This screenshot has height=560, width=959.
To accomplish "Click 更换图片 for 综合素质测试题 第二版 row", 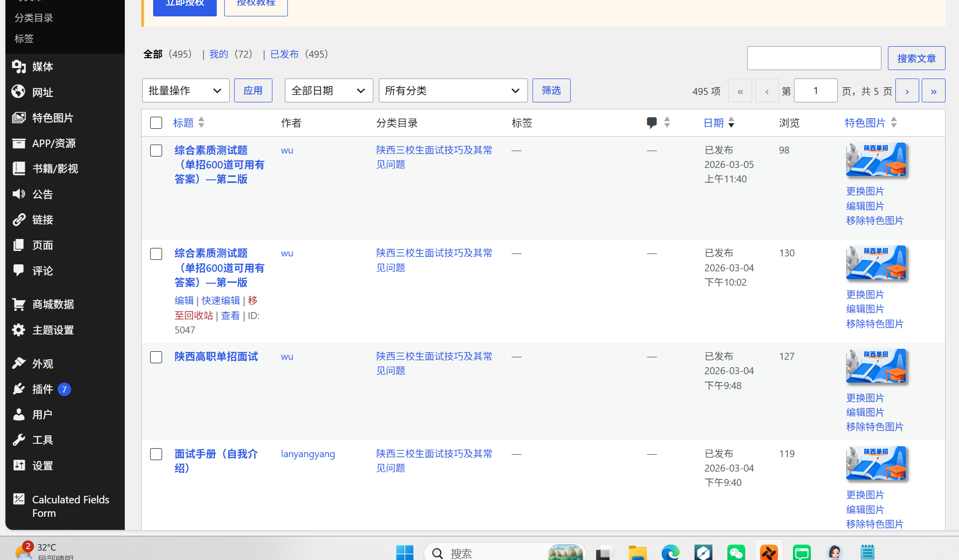I will (x=865, y=191).
